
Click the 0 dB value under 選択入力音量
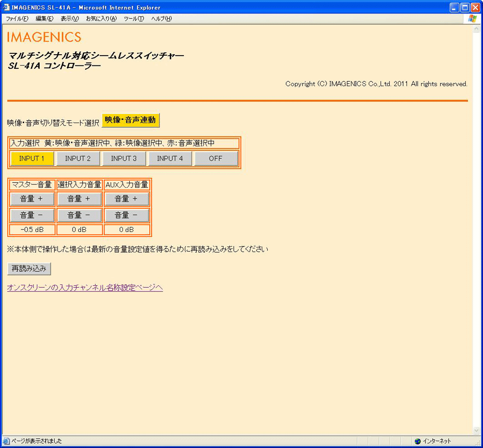(x=79, y=230)
